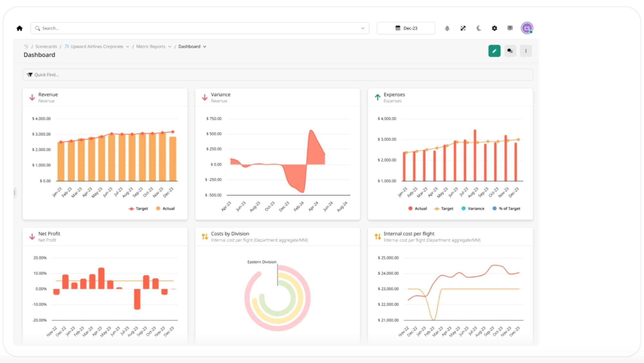Click the green edit pencil button
Image resolution: width=644 pixels, height=363 pixels.
click(494, 51)
